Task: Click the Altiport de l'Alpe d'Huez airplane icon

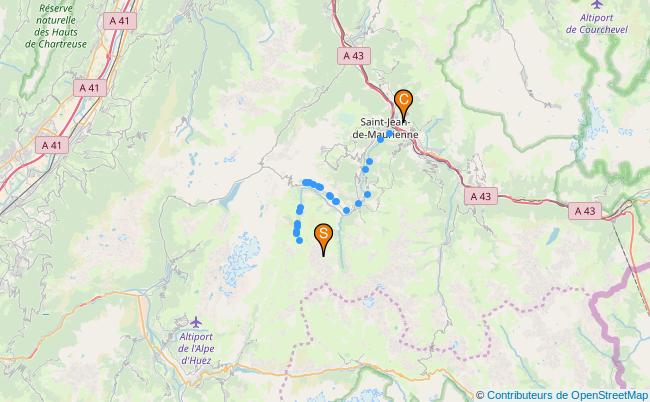Action: [x=196, y=322]
